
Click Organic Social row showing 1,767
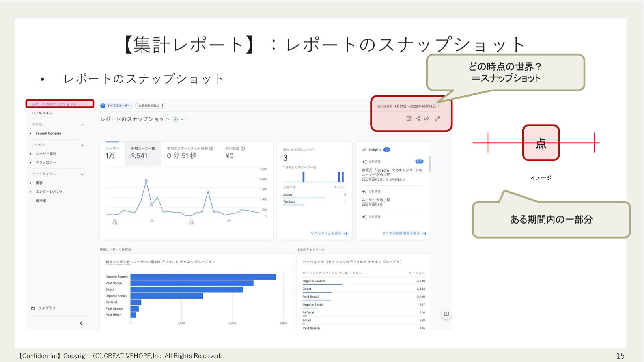coord(364,305)
